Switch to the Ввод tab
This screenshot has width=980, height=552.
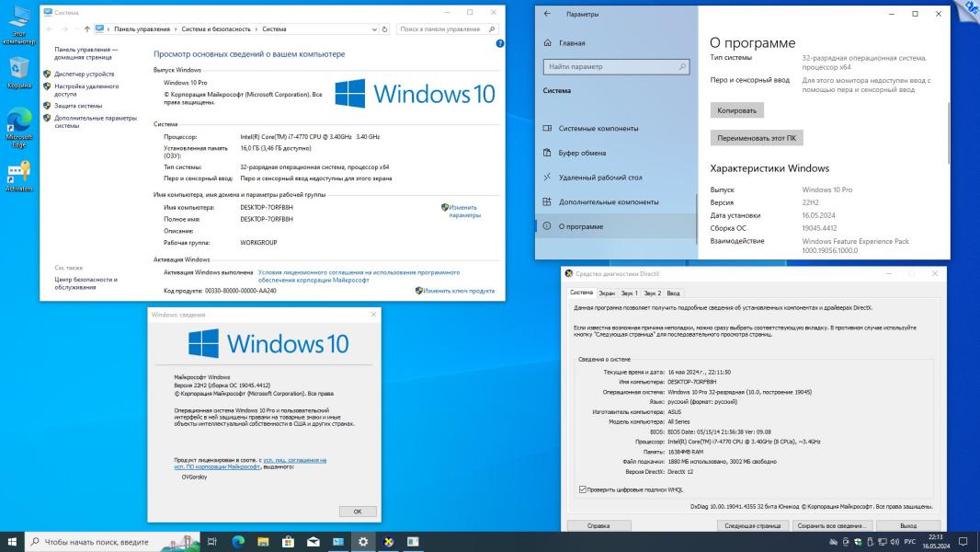click(x=673, y=293)
